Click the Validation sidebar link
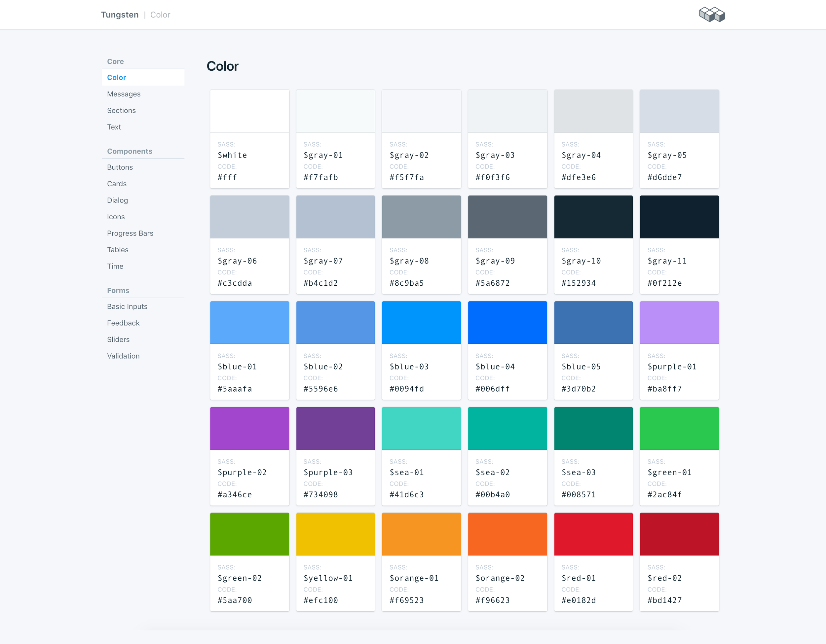Screen dimensions: 826x644 coord(123,356)
